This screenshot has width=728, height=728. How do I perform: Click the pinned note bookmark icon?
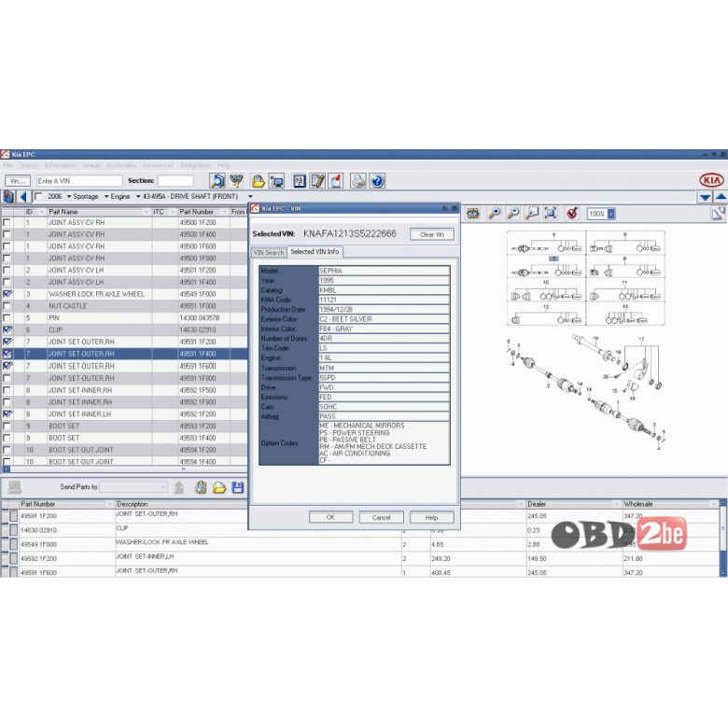336,181
